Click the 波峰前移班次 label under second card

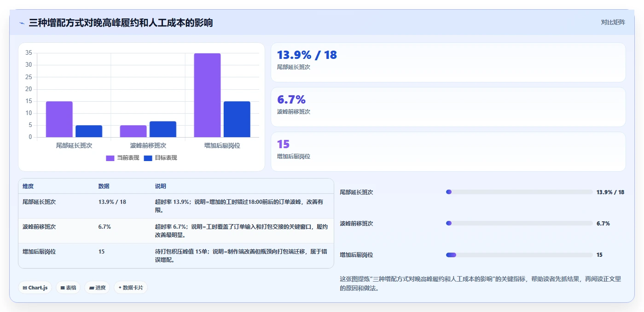click(294, 112)
